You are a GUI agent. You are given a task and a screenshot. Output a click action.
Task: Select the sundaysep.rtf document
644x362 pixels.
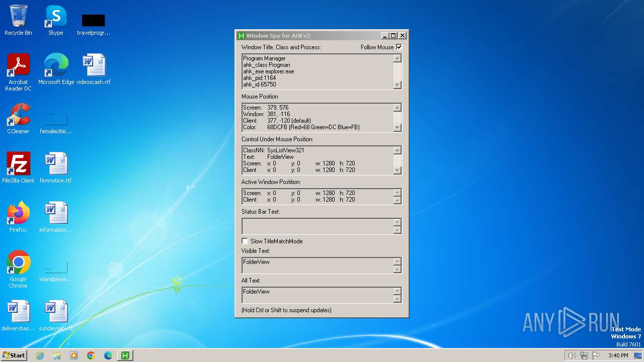pos(56,315)
